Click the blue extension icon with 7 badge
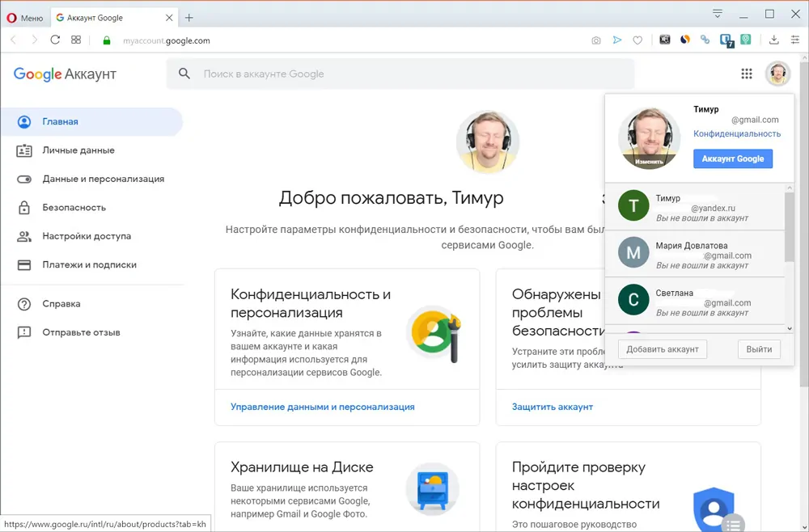Image resolution: width=809 pixels, height=532 pixels. 726,40
